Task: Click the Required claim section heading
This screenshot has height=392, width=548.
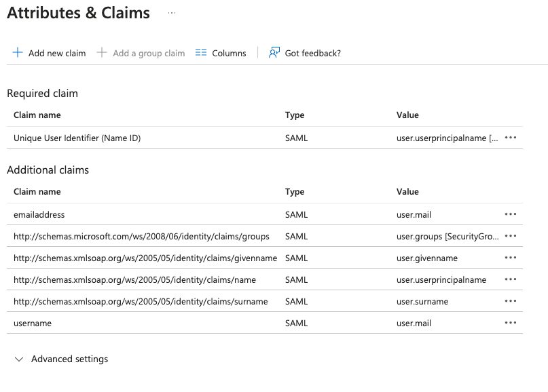Action: point(42,93)
